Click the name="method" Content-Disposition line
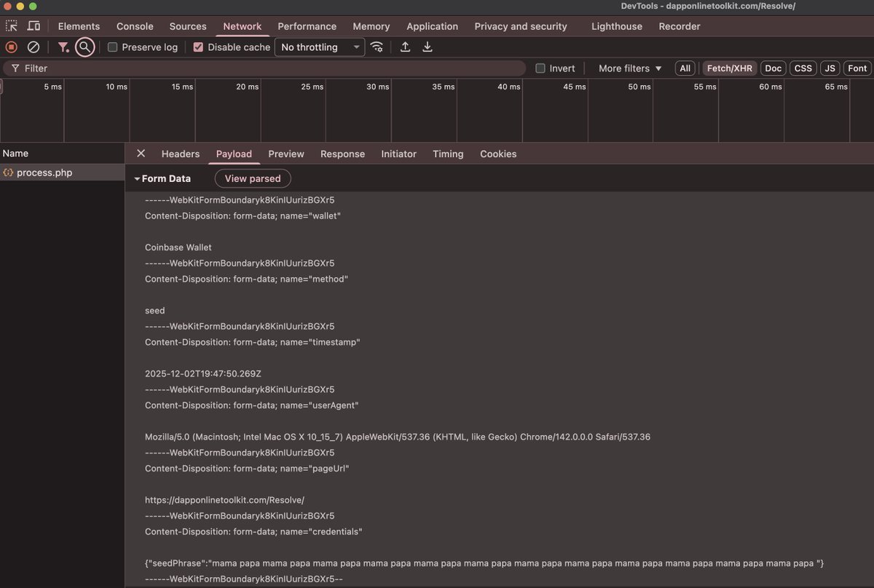This screenshot has width=874, height=588. click(246, 279)
